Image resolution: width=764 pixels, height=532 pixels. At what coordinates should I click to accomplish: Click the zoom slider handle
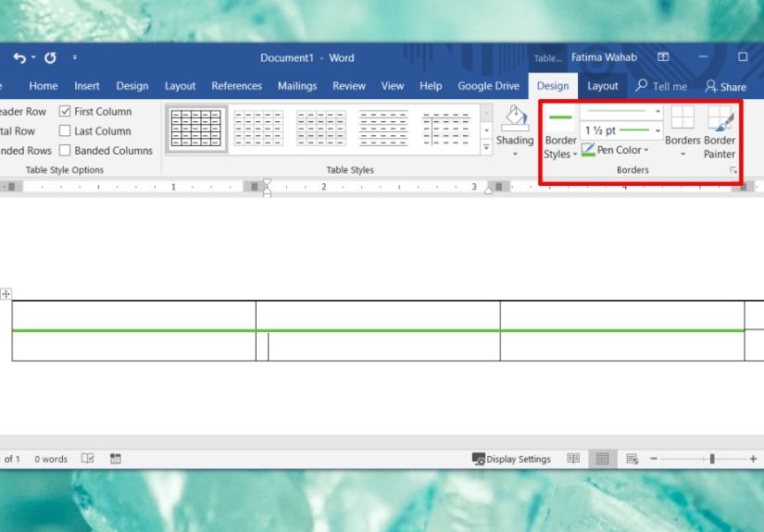click(x=712, y=459)
